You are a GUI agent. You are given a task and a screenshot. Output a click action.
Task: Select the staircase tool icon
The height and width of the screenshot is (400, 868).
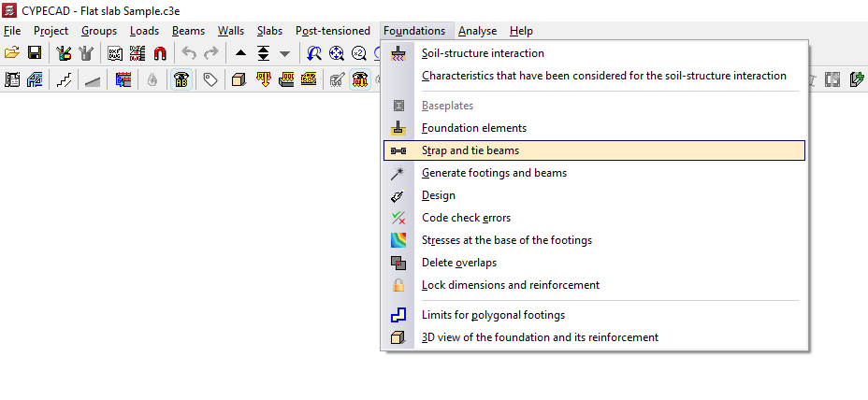(x=64, y=79)
